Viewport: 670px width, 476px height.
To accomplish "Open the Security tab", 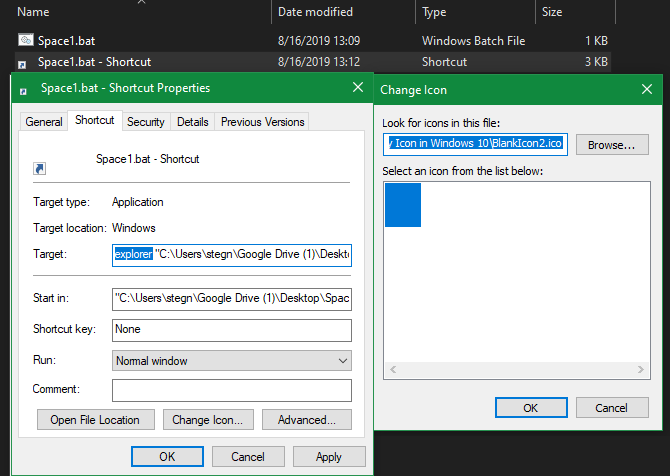I will click(146, 122).
